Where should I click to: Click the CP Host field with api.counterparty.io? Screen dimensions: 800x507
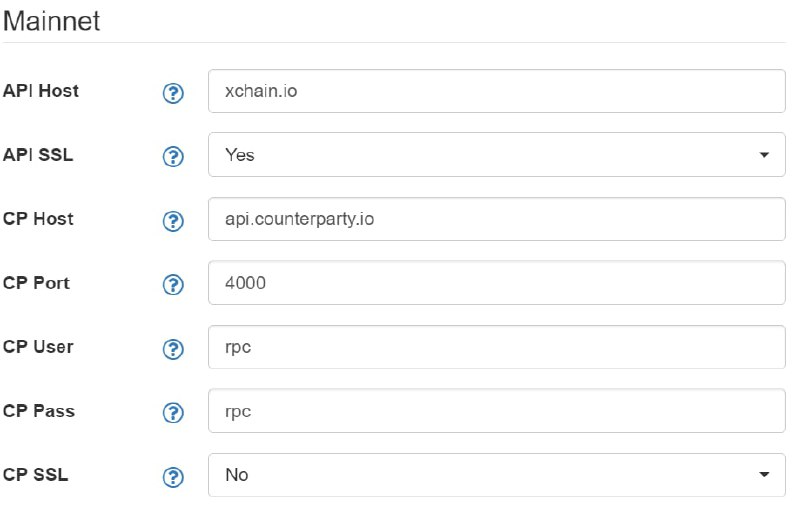[x=496, y=219]
